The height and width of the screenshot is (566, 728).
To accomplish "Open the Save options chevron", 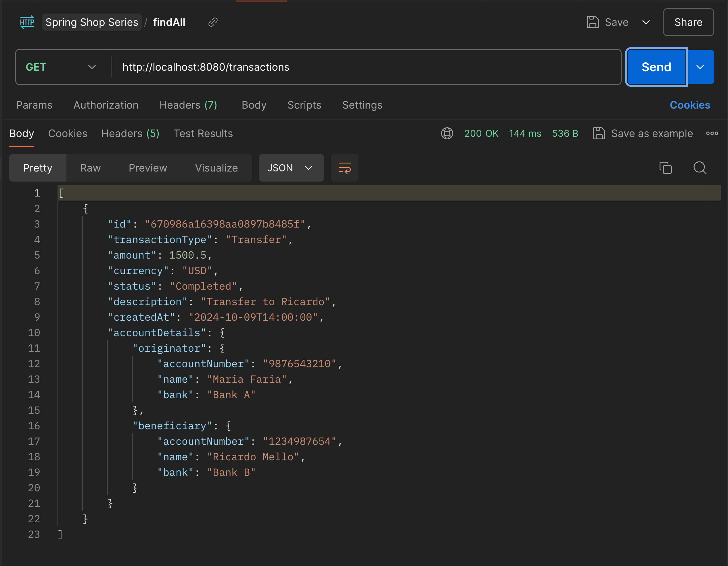I will tap(646, 22).
